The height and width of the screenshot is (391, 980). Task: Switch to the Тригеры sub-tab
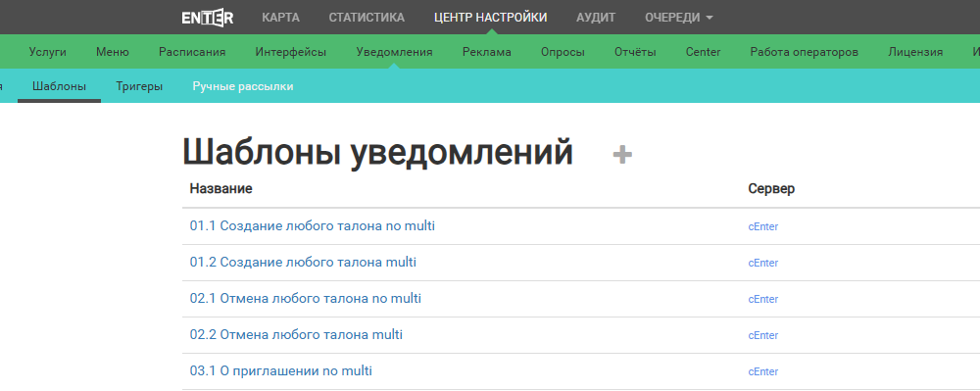[139, 86]
